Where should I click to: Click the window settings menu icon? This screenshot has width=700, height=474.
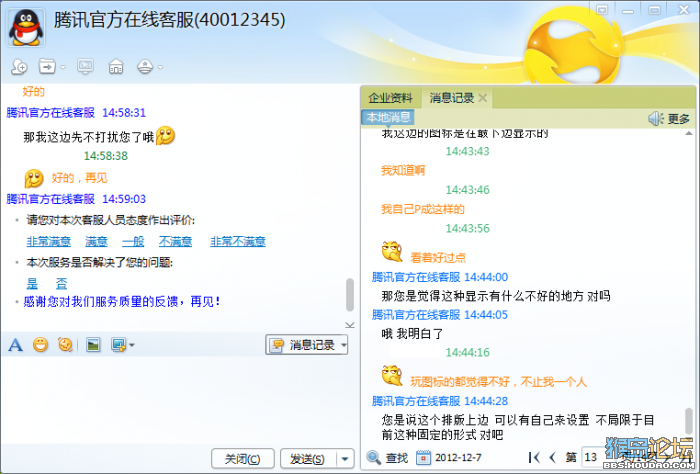602,10
